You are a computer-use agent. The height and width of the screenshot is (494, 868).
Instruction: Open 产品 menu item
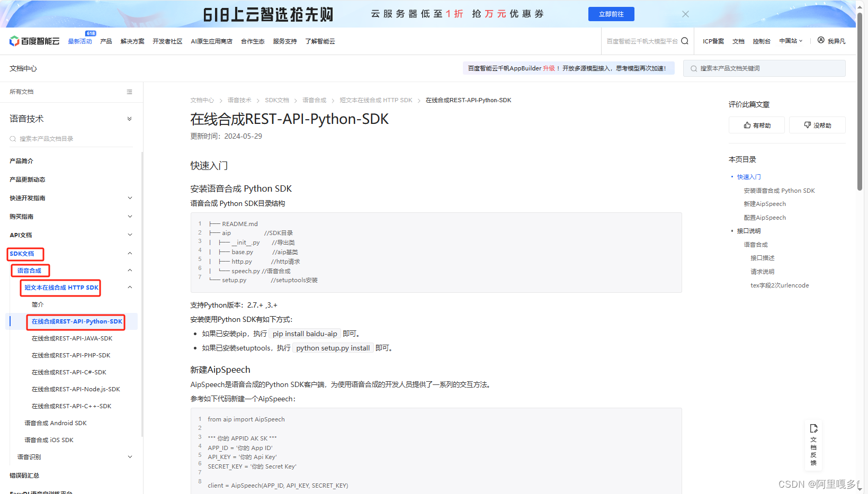click(x=106, y=41)
